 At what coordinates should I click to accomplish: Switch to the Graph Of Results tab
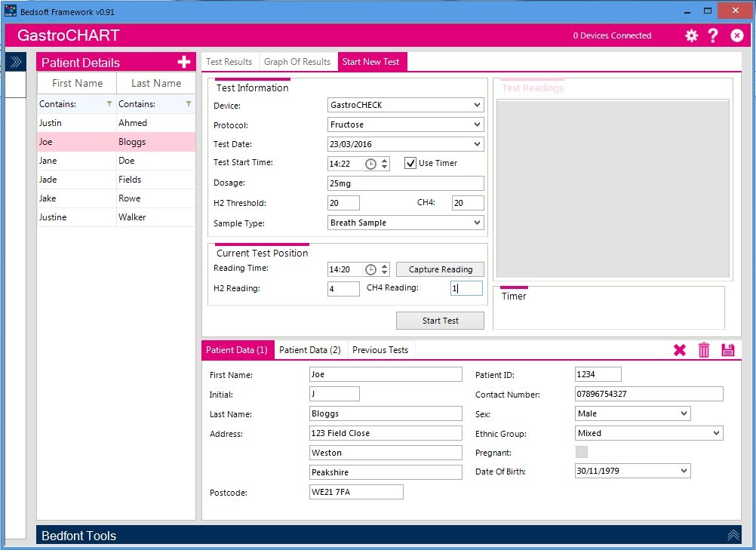[x=297, y=62]
